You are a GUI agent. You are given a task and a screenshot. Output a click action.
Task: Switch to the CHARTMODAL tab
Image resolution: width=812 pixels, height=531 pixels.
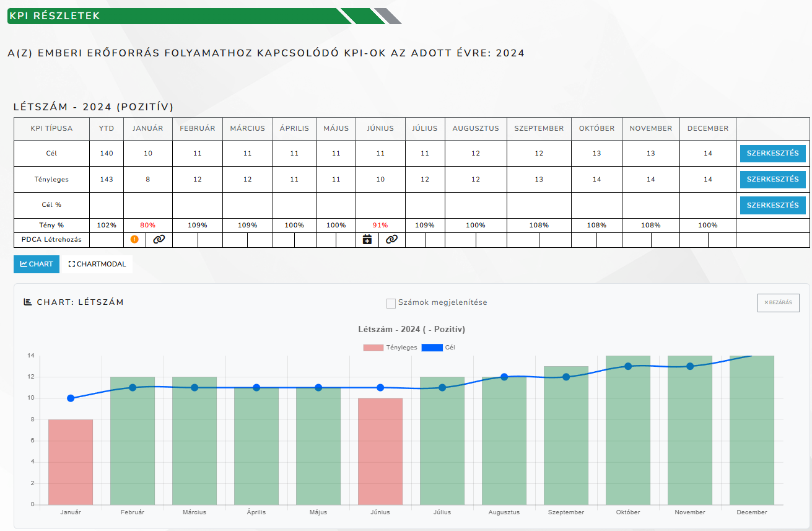pos(97,264)
